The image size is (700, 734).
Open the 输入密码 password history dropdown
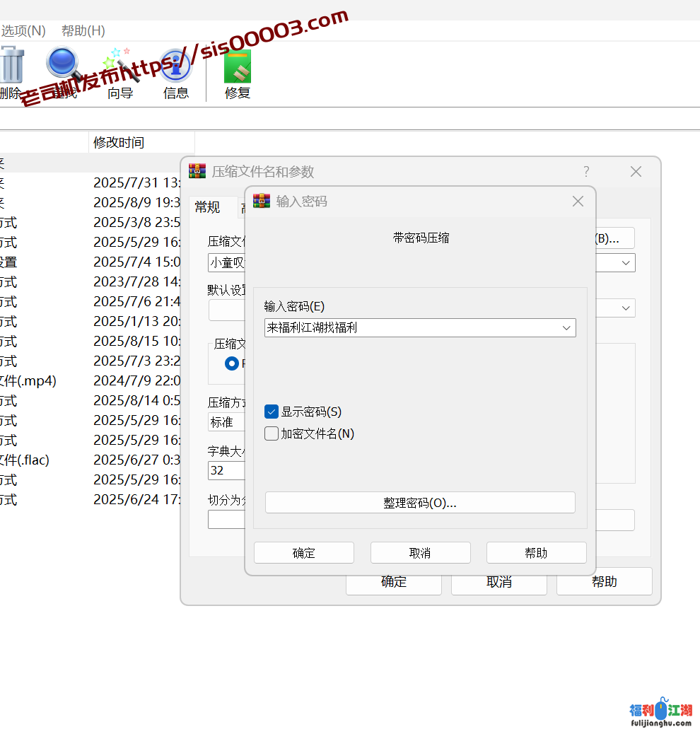point(566,327)
